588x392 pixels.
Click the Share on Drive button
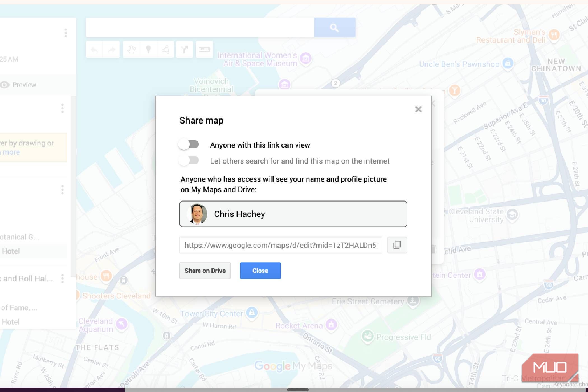click(x=205, y=270)
